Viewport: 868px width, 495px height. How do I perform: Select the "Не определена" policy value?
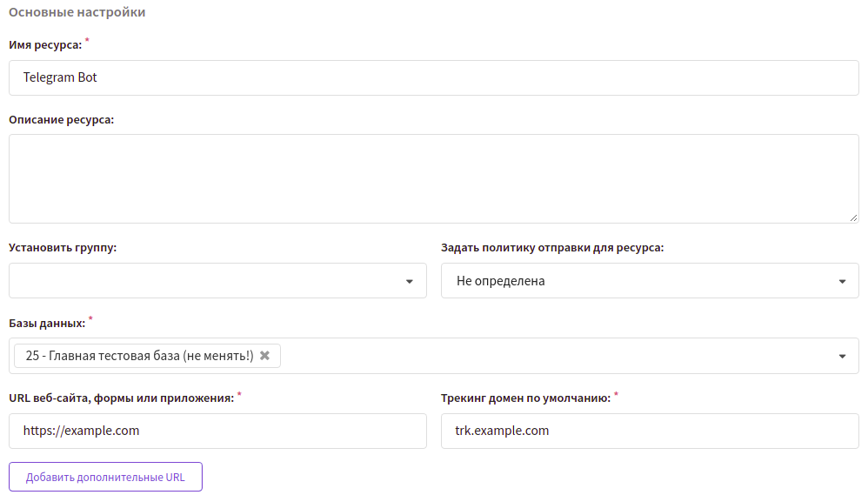(x=500, y=281)
